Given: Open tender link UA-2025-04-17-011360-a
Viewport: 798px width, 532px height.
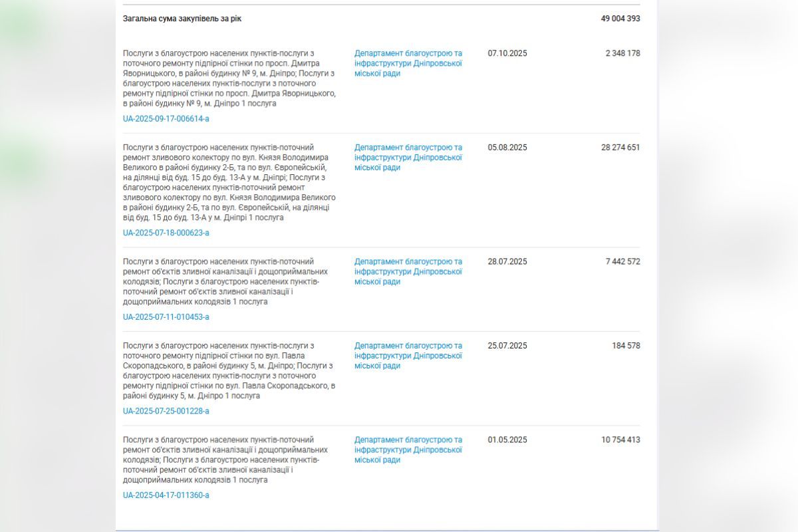Looking at the screenshot, I should click(166, 495).
